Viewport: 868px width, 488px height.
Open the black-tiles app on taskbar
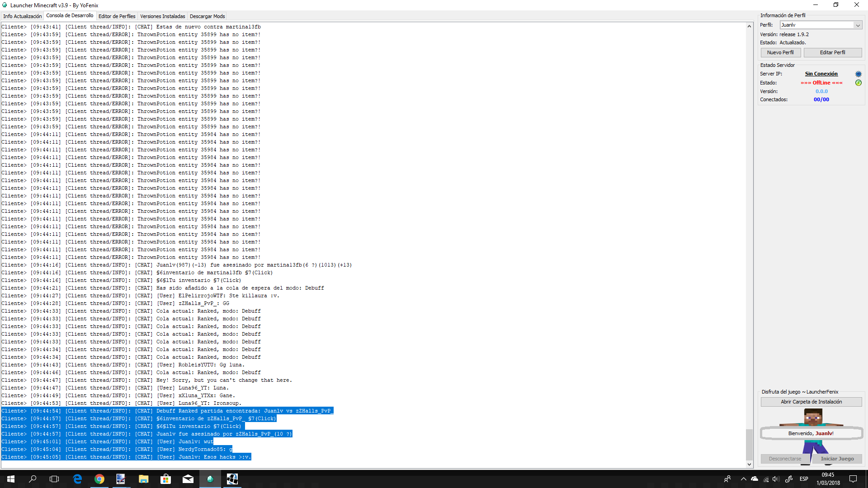point(232,479)
